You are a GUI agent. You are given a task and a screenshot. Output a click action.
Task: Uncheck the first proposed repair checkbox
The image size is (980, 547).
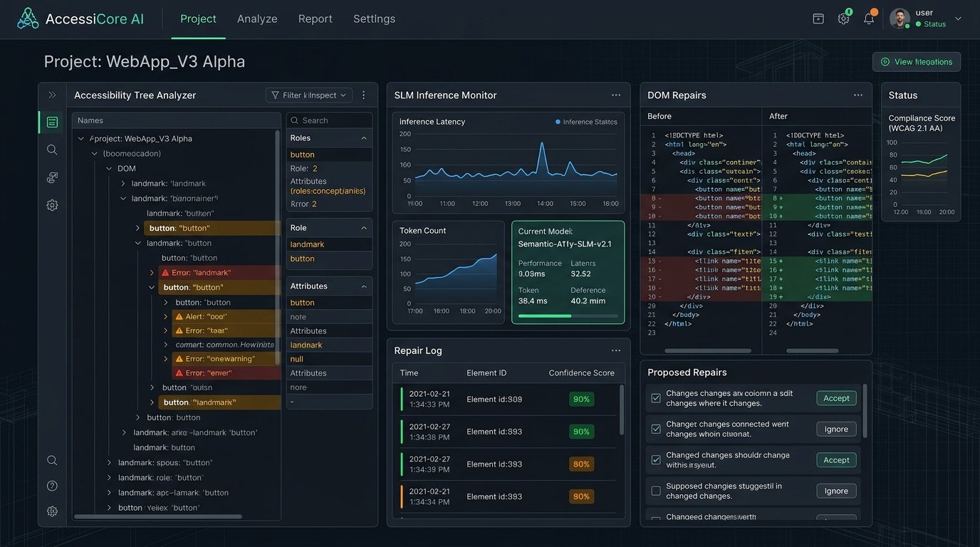[x=656, y=398]
